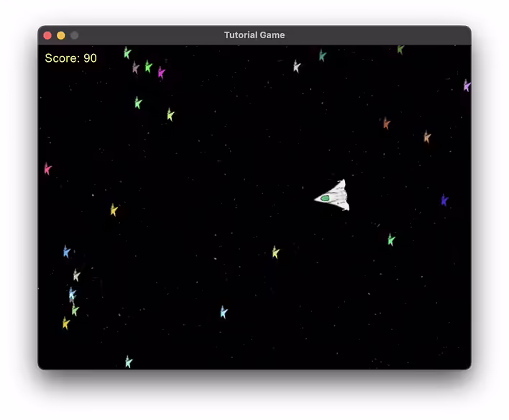This screenshot has width=509, height=420.
Task: Click the white star at top center
Action: click(x=296, y=66)
